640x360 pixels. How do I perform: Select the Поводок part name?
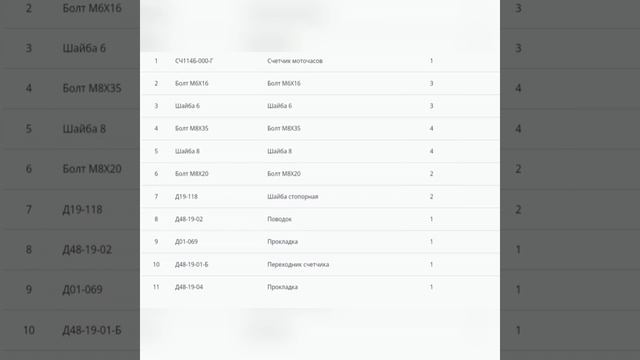pyautogui.click(x=279, y=219)
